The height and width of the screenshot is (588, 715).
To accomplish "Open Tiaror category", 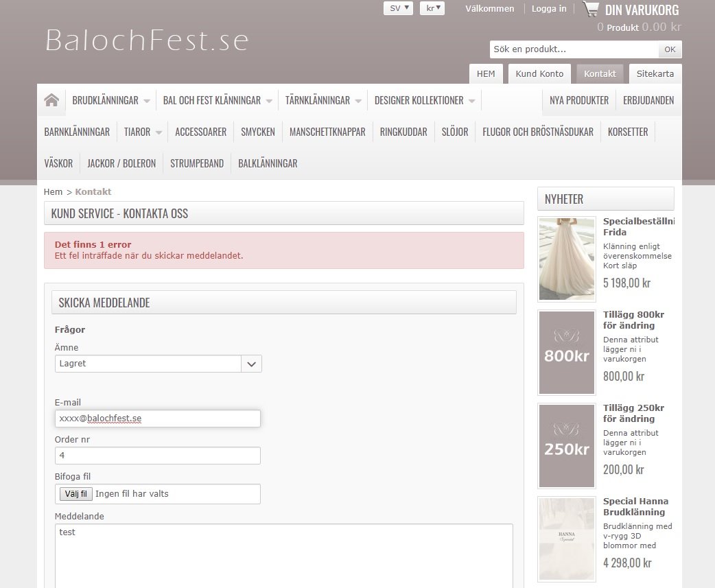I will (x=137, y=132).
